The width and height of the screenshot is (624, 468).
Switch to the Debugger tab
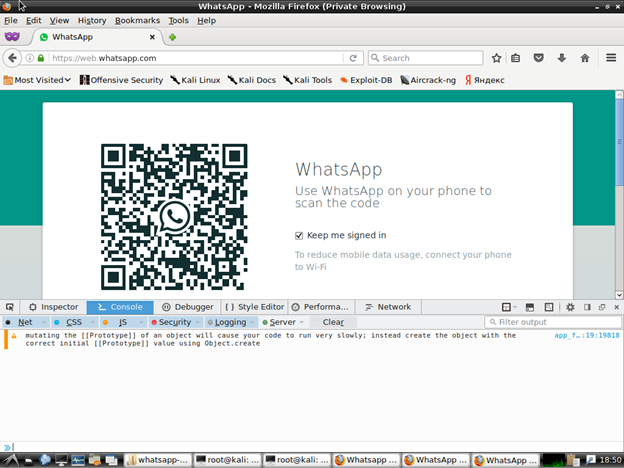coord(188,307)
